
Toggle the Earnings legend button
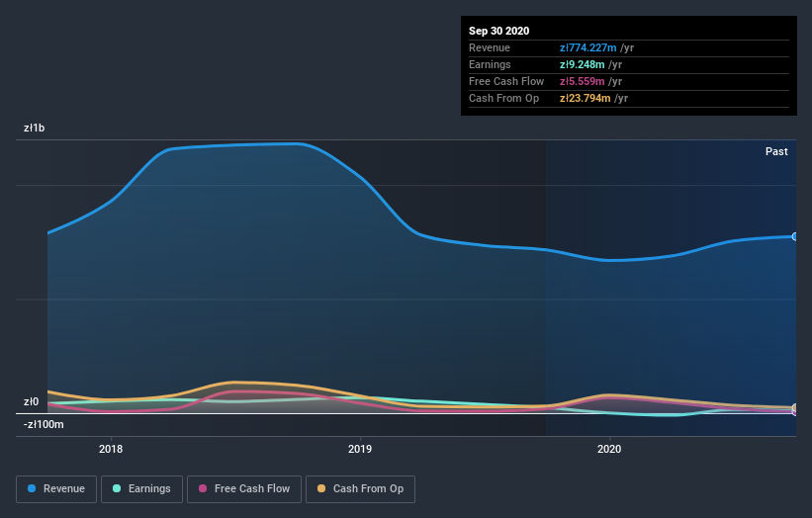point(141,489)
